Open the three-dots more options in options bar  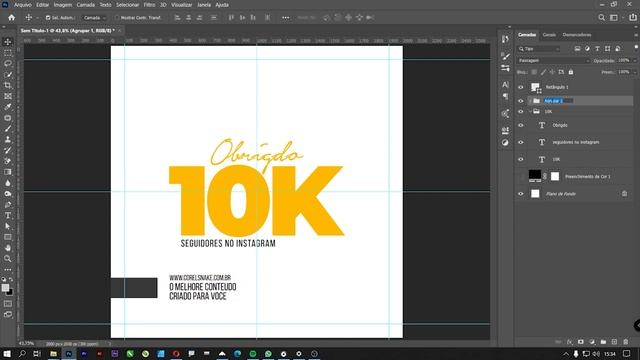pyautogui.click(x=285, y=18)
